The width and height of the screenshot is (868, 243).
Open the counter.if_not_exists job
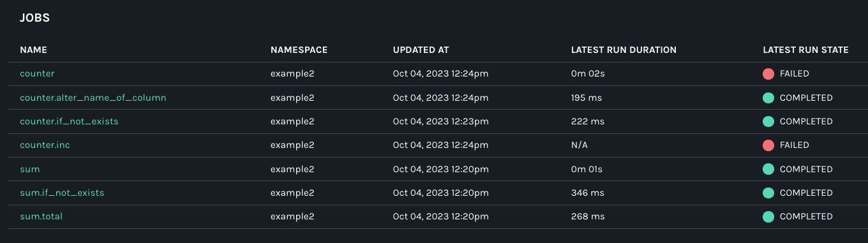pyautogui.click(x=69, y=121)
